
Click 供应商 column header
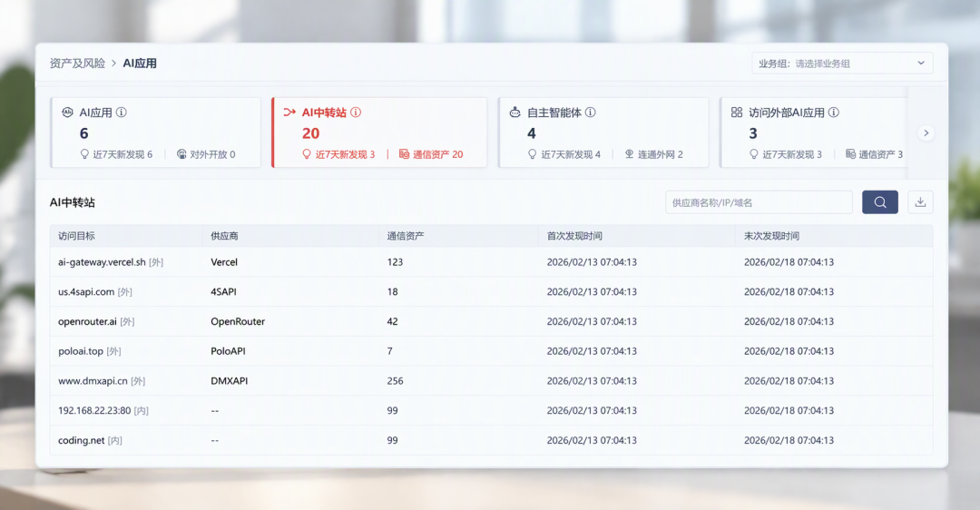coord(224,236)
